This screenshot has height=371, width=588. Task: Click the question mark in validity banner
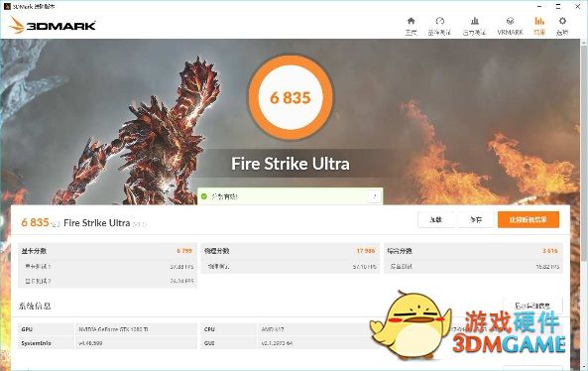[374, 196]
